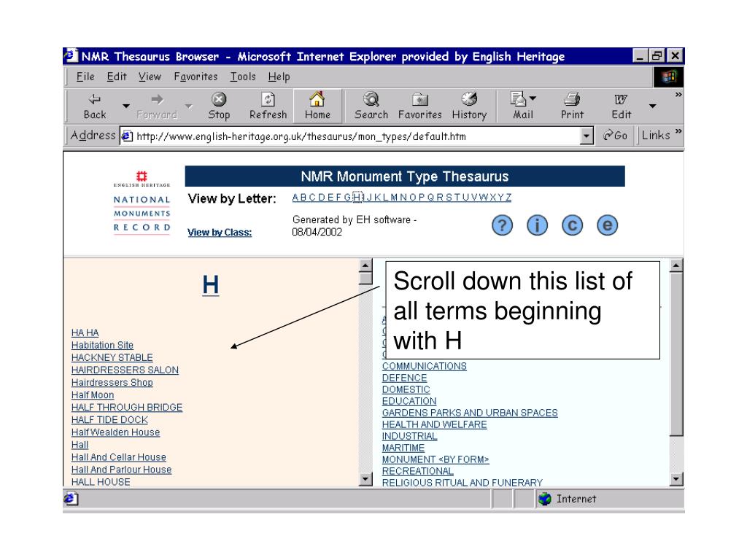Click the status bar IE page icon

click(x=71, y=499)
